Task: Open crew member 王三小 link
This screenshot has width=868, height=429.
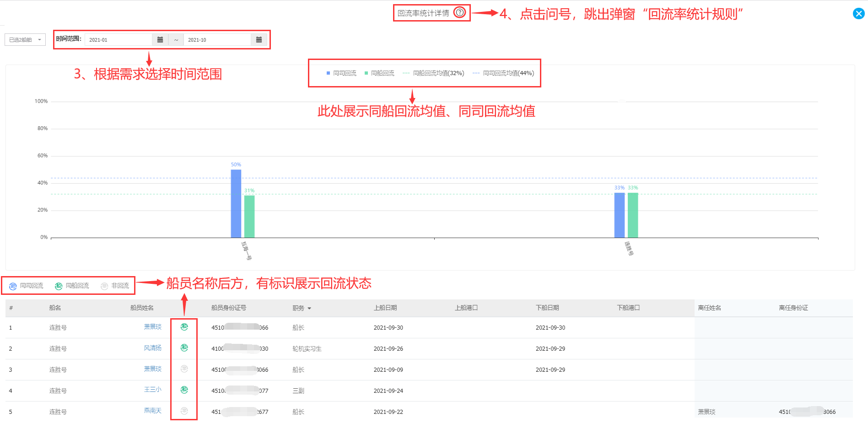Action: [x=152, y=390]
